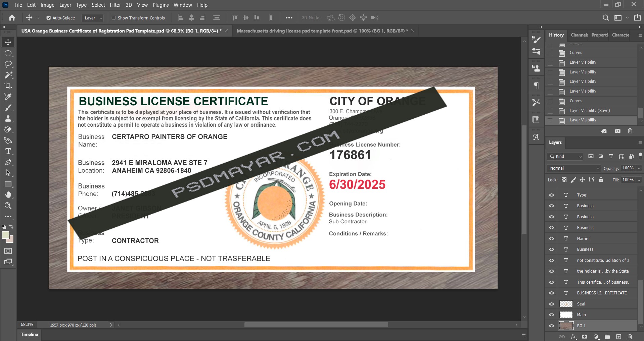Switch to Massachusetts driving license document tab
The height and width of the screenshot is (341, 644).
(322, 31)
